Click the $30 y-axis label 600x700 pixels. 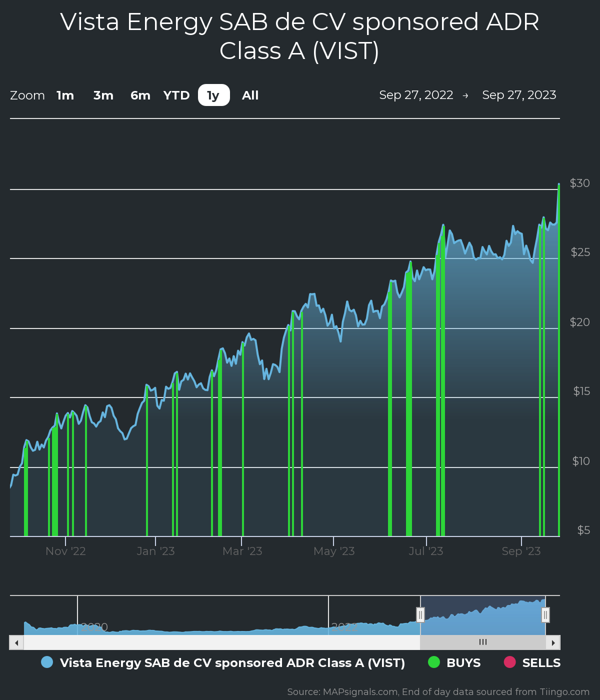580,183
